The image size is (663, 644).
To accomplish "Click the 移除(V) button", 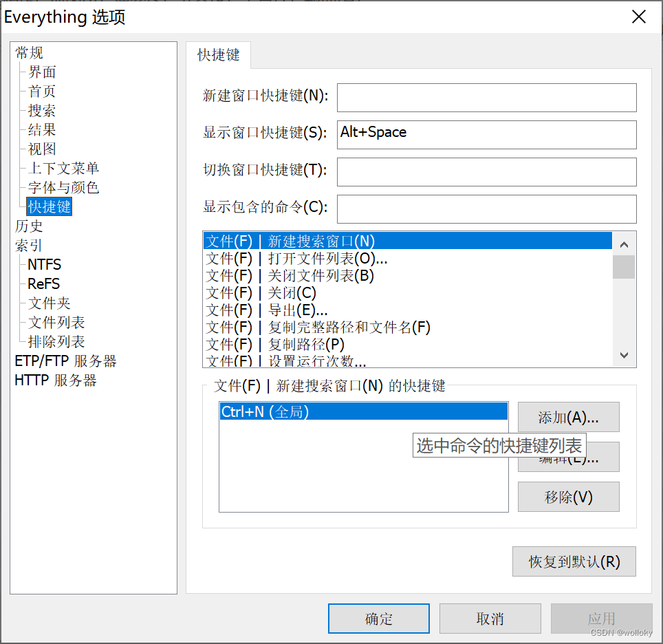I will click(569, 497).
